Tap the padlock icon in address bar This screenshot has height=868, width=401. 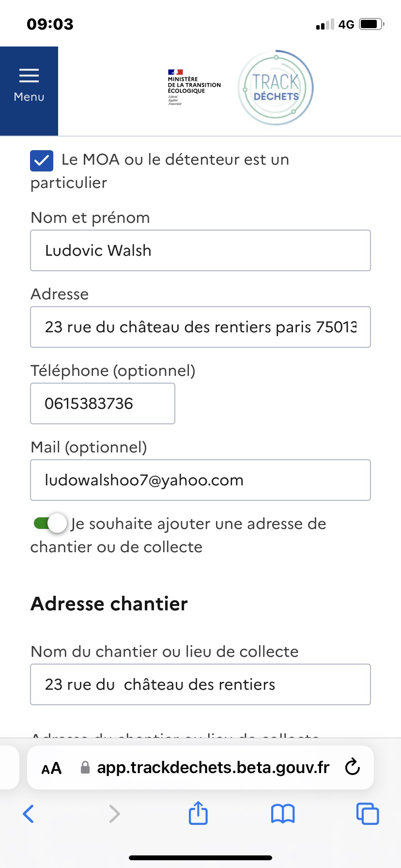tap(85, 768)
